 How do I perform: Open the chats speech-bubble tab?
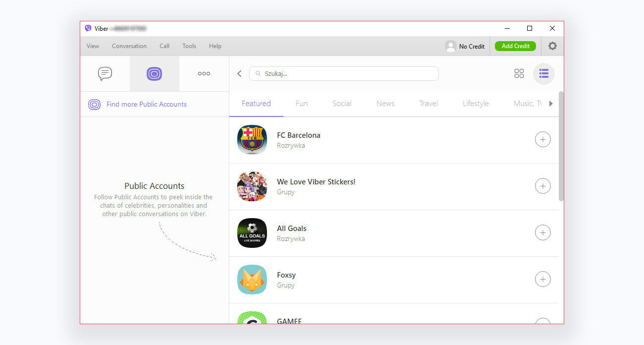coord(105,73)
